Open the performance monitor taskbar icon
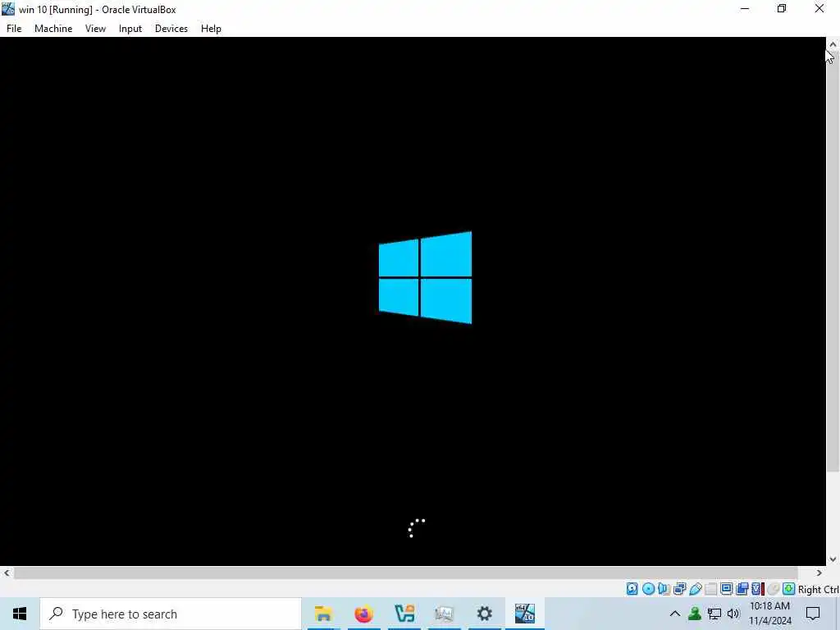Screen dimensions: 840x630 point(444,614)
